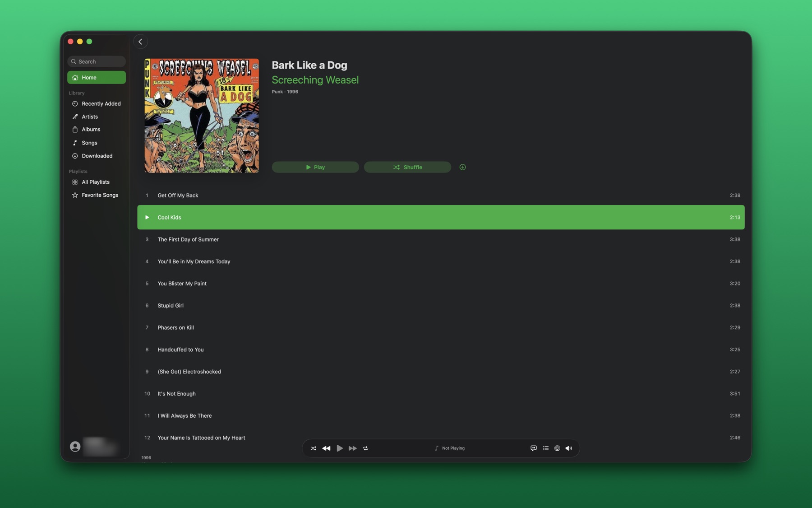Select track It's Not Enough

441,394
